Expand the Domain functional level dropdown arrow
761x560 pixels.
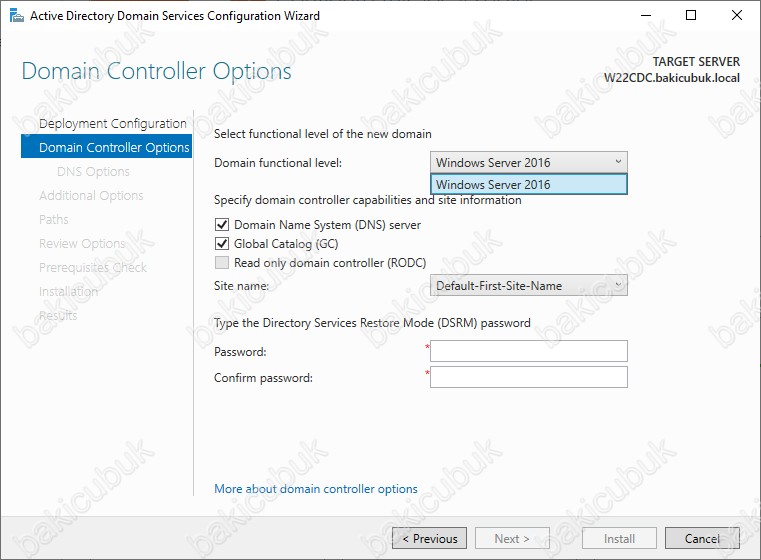click(x=618, y=162)
